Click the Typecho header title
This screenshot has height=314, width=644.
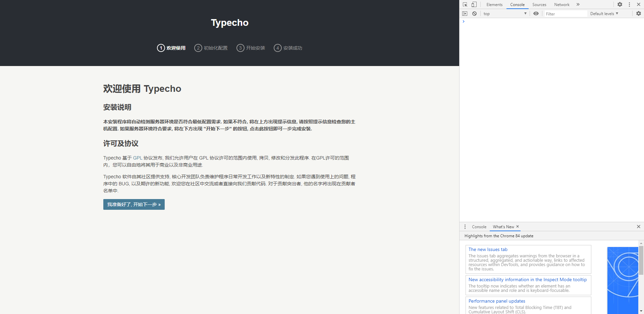[x=230, y=22]
